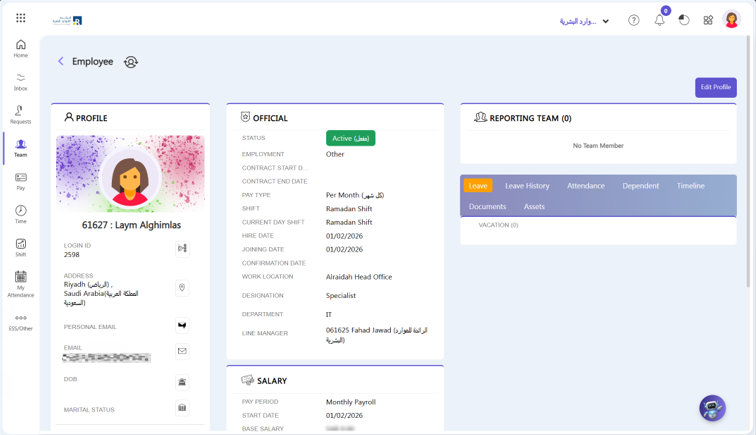Open the app launcher grid icon
Image resolution: width=756 pixels, height=435 pixels.
tap(20, 18)
